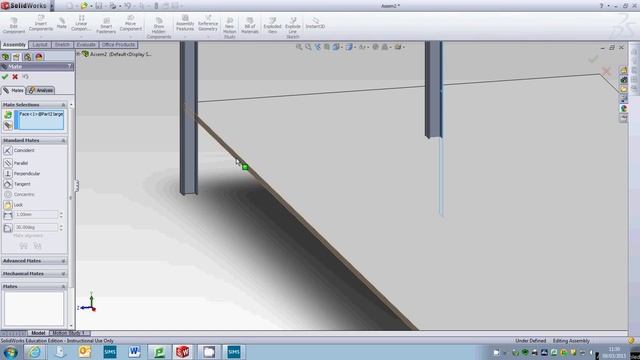Viewport: 640px width, 360px height.
Task: Select the Mate tool in ribbon
Action: (62, 23)
